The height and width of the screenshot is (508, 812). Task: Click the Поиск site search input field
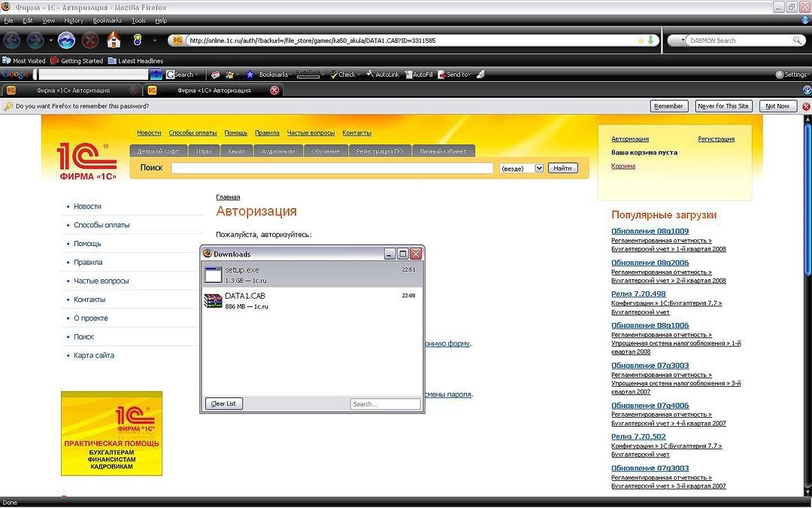point(332,168)
